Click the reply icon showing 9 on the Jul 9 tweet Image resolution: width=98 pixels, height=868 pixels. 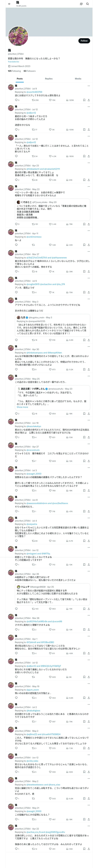click(x=16, y=100)
